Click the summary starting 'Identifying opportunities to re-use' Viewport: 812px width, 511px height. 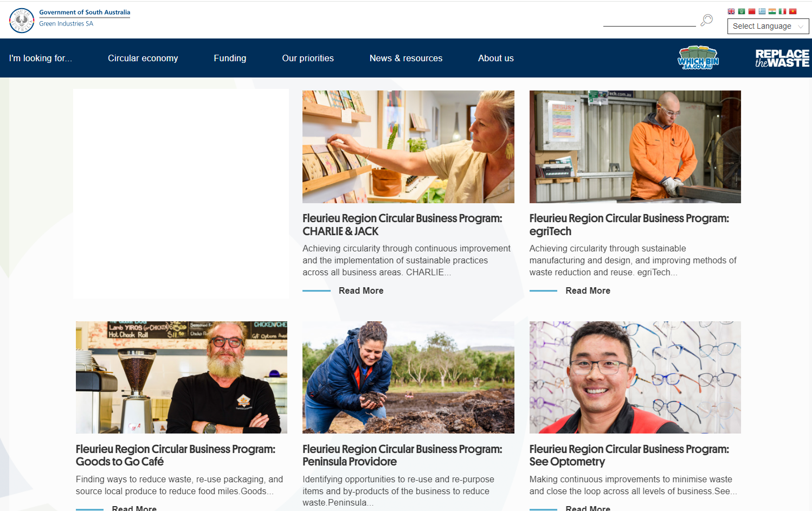(398, 491)
